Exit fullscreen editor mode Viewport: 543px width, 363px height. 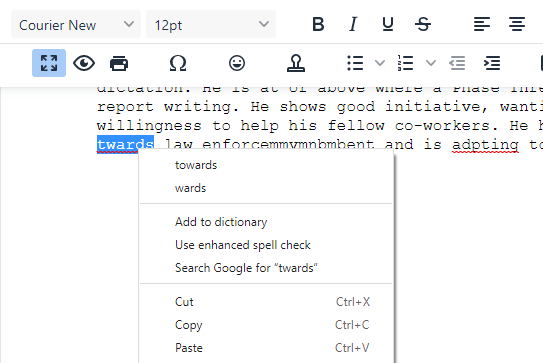point(49,63)
